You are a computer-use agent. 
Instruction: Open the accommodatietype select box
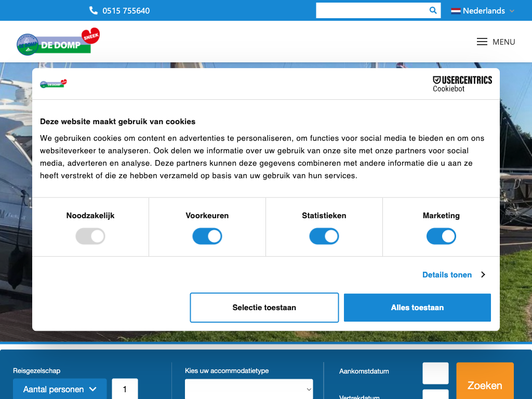249,389
